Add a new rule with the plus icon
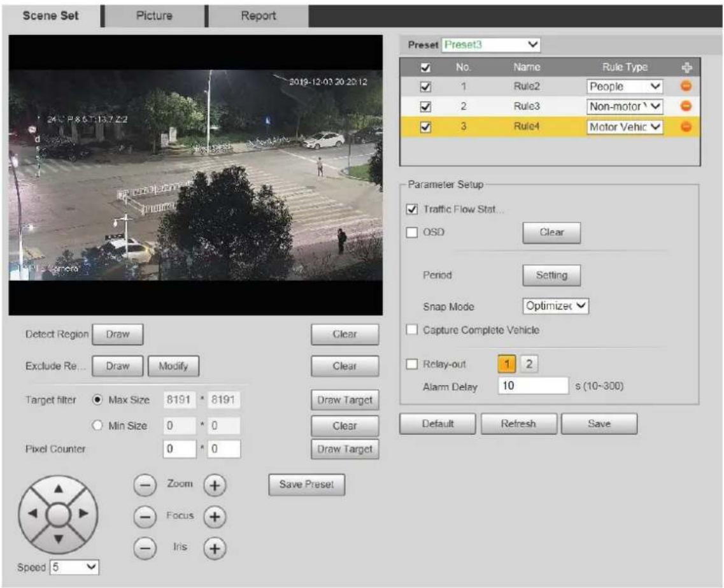 click(x=686, y=68)
